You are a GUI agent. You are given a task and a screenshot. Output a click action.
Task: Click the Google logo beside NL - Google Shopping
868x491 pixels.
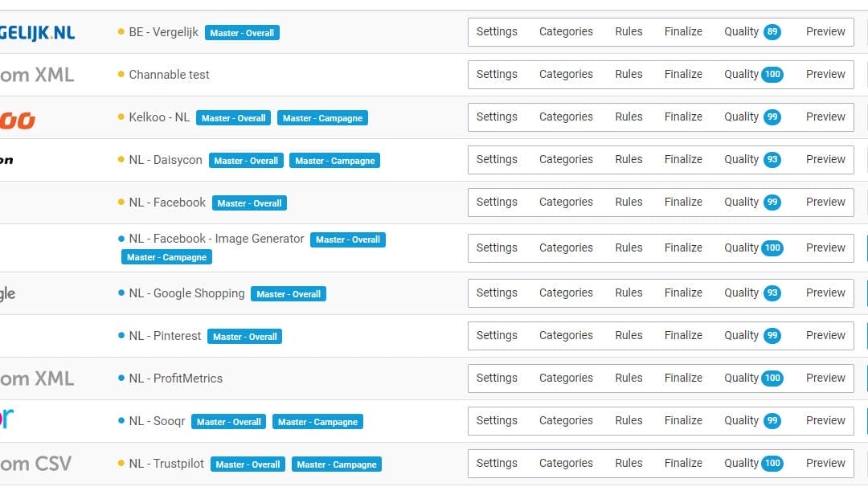[x=8, y=293]
